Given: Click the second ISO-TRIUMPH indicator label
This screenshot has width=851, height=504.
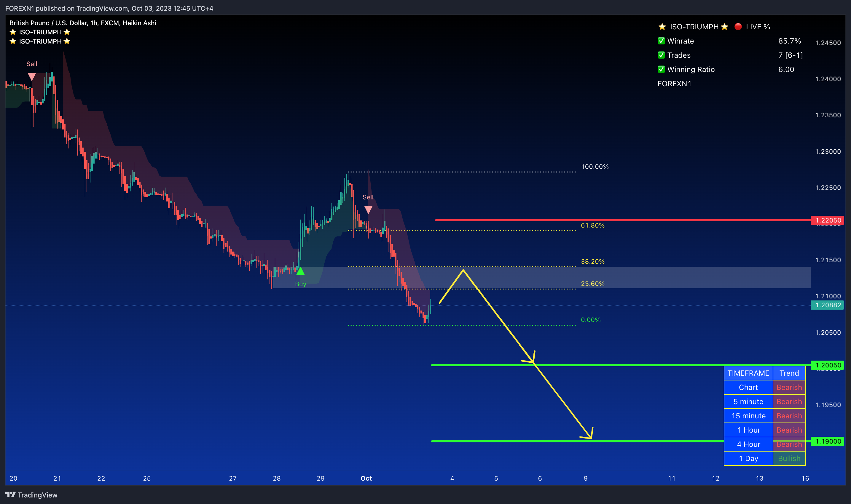Looking at the screenshot, I should pyautogui.click(x=40, y=41).
